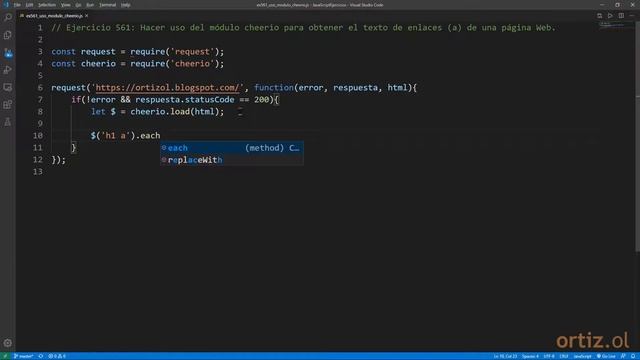The width and height of the screenshot is (640, 360).
Task: Select 'replaceWith' autocomplete suggestion
Action: coord(231,160)
